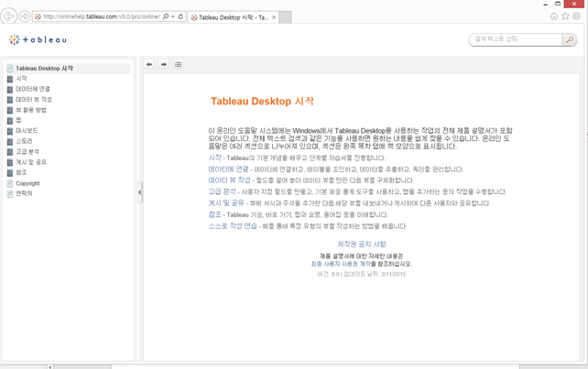Go to the previous help topic arrow
Screen dimensions: 588x369
(149, 64)
